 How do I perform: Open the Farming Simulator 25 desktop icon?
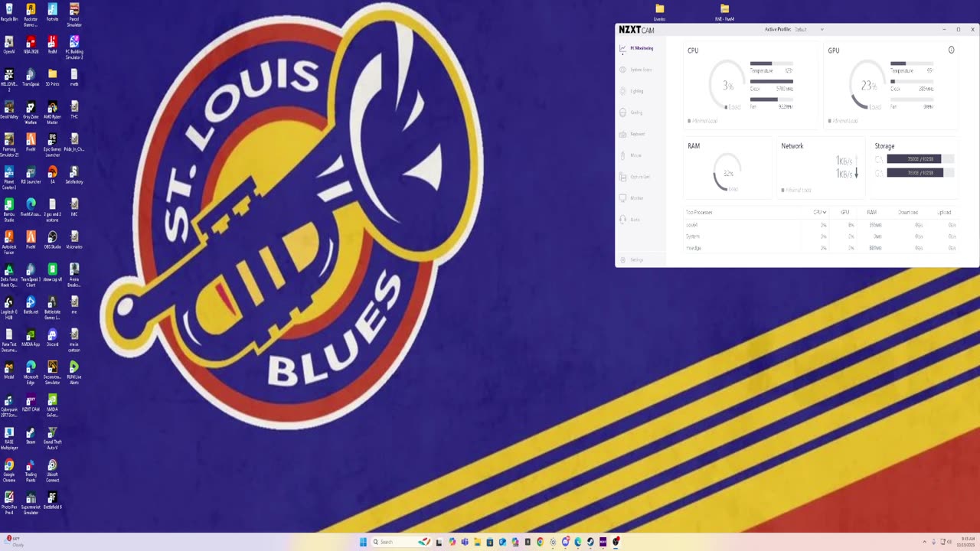[9, 145]
